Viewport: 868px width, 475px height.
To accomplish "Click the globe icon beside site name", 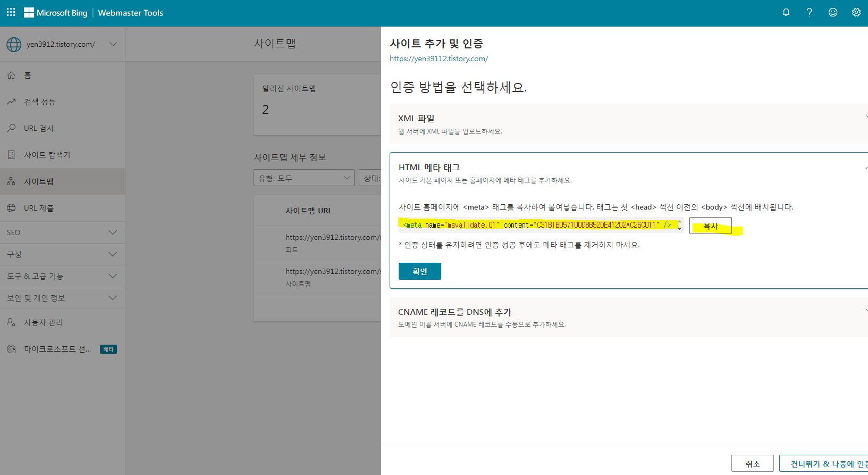I will coord(14,45).
